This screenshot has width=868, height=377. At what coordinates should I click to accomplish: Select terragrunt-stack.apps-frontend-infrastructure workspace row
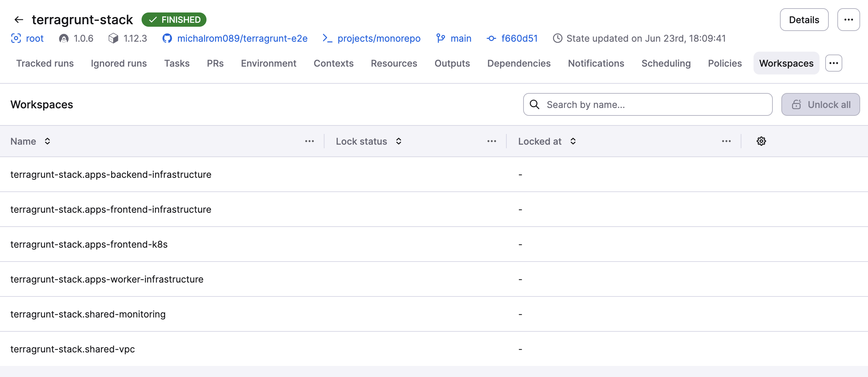[434, 210]
